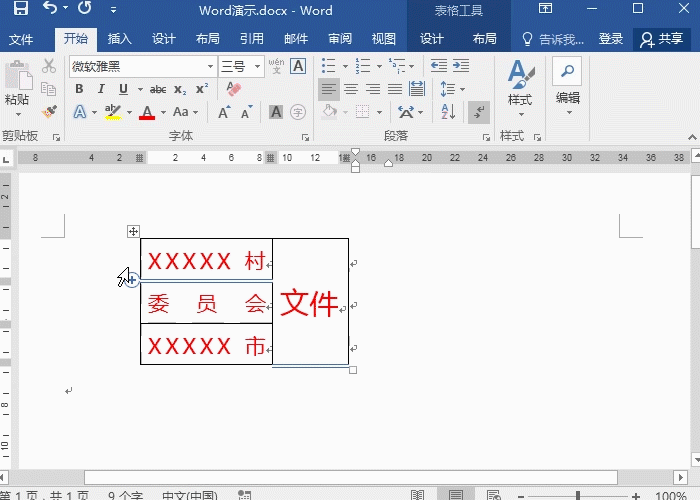Open the shading paint bucket

329,112
